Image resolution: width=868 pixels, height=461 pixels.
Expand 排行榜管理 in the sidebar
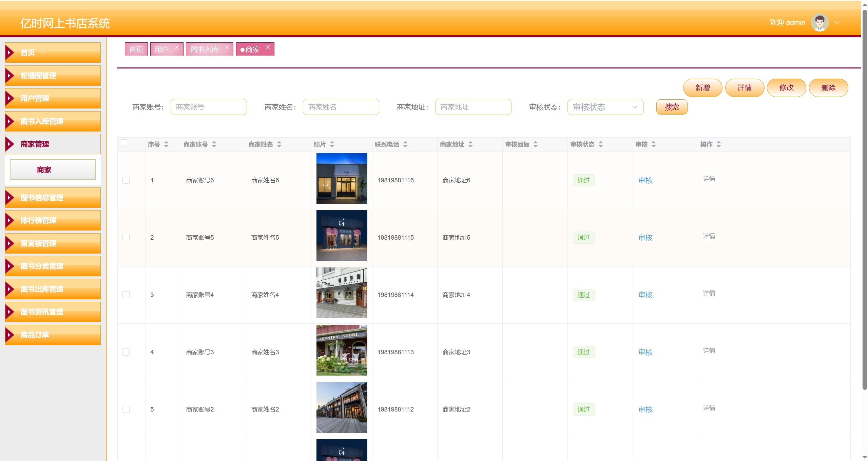pyautogui.click(x=53, y=220)
